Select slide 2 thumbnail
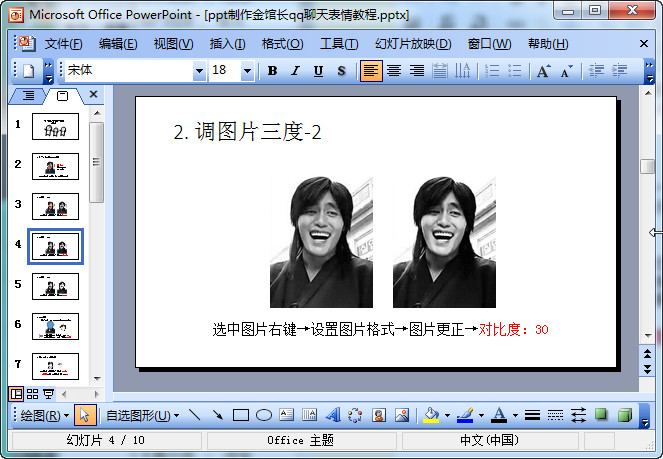 coord(55,166)
